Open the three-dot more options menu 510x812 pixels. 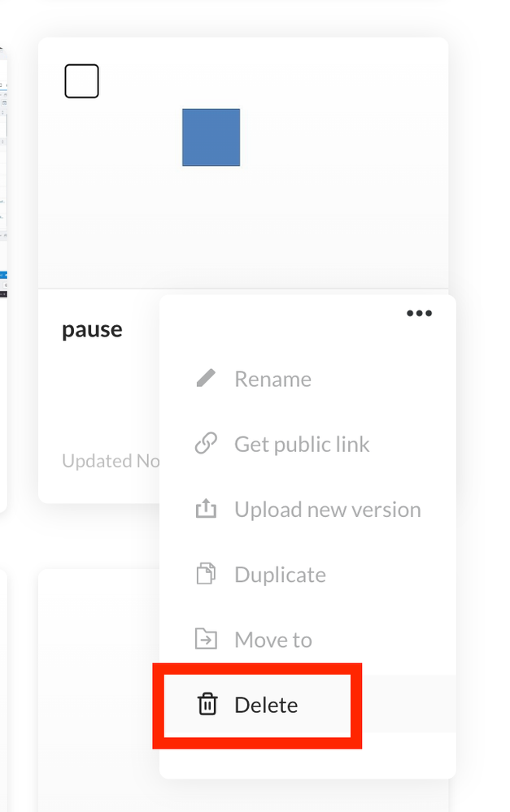pos(419,314)
